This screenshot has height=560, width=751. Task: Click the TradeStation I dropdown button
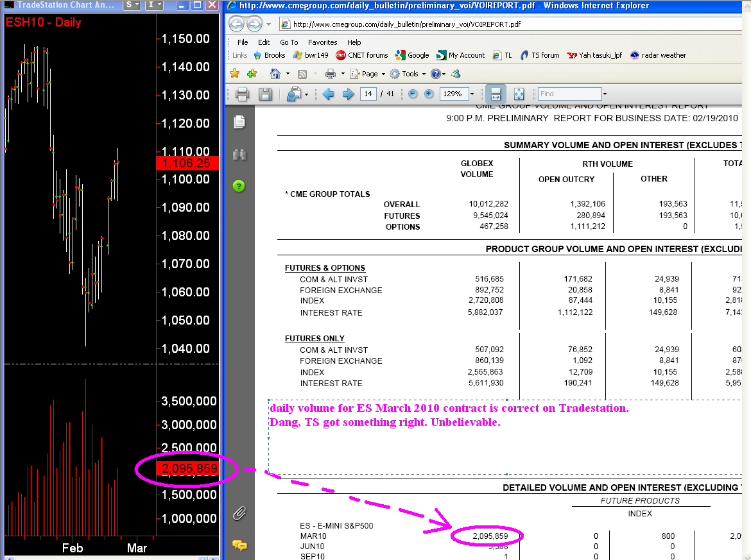[x=154, y=5]
